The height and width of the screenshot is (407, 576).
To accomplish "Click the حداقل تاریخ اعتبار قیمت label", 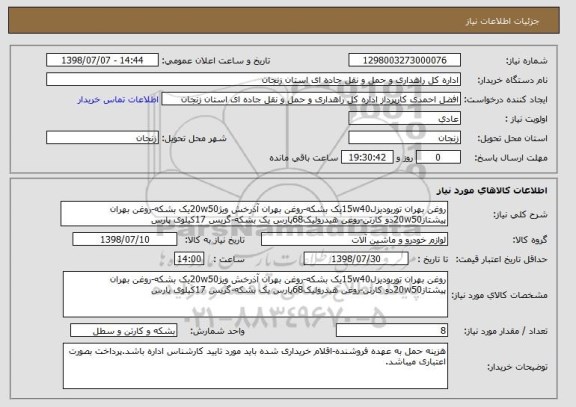I will [x=502, y=259].
